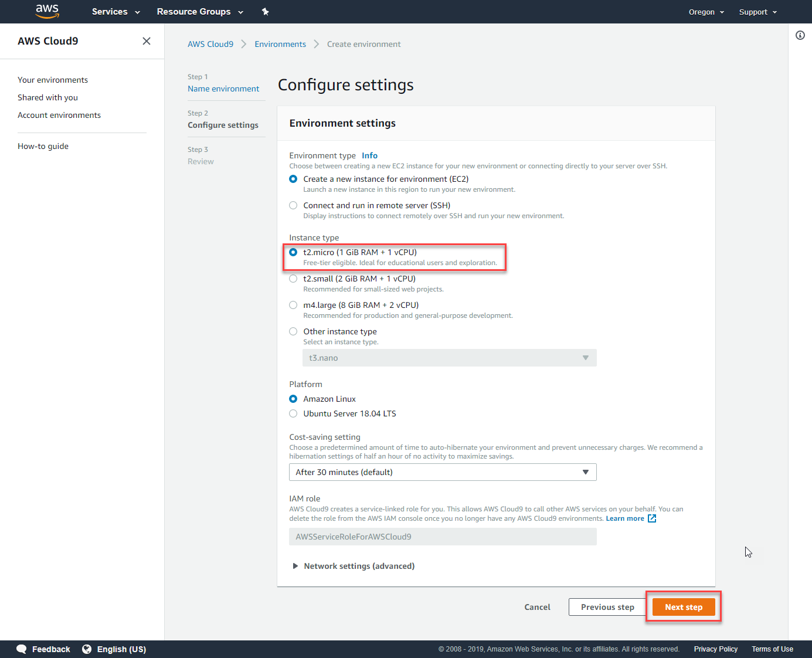Select Create a new instance for environment (EC2)

click(293, 179)
